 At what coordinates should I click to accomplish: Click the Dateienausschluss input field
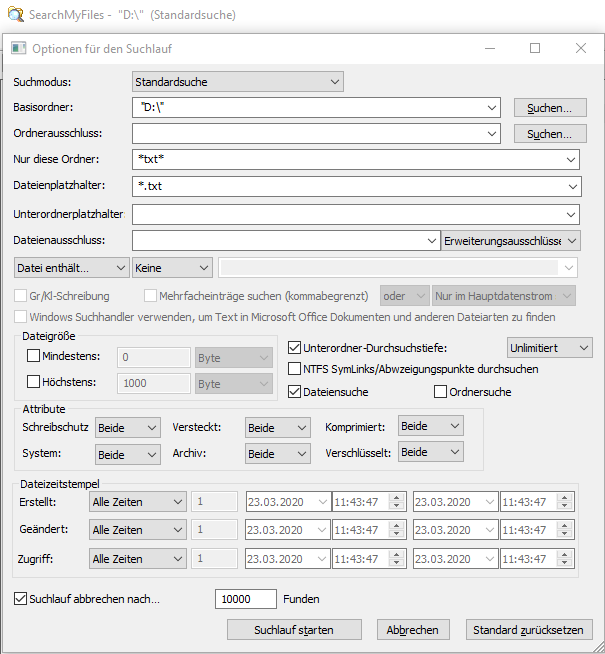[x=286, y=241]
